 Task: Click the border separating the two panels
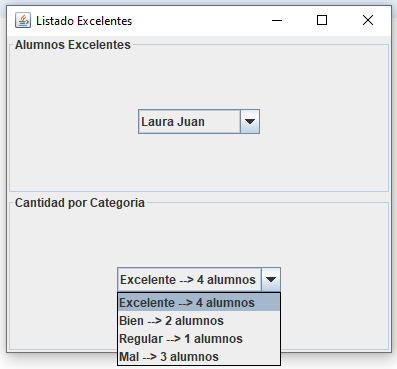[199, 193]
